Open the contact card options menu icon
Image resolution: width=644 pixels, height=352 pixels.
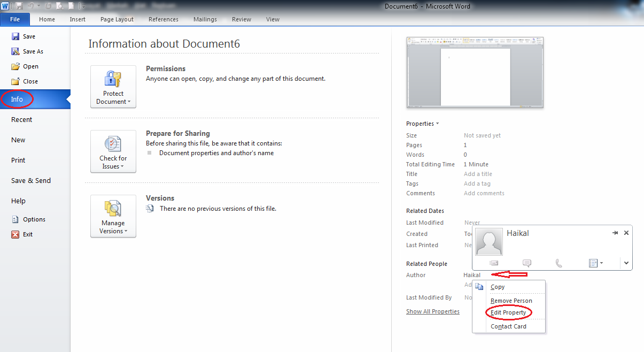[595, 263]
